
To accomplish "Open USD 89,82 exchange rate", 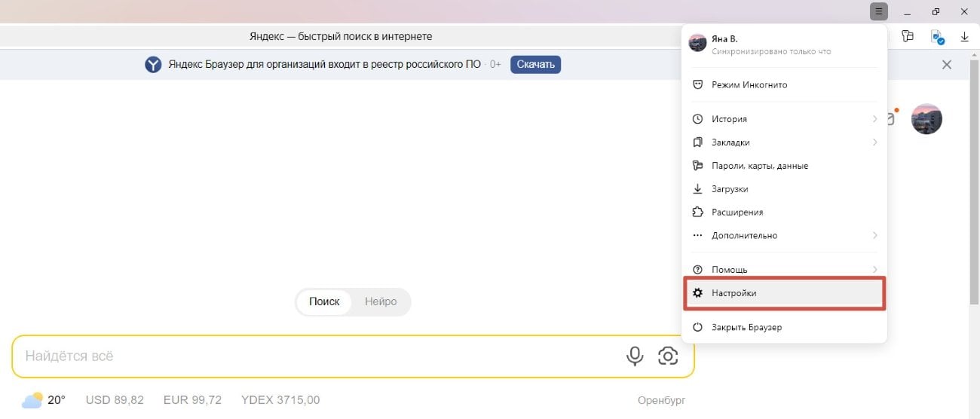I will pyautogui.click(x=115, y=400).
